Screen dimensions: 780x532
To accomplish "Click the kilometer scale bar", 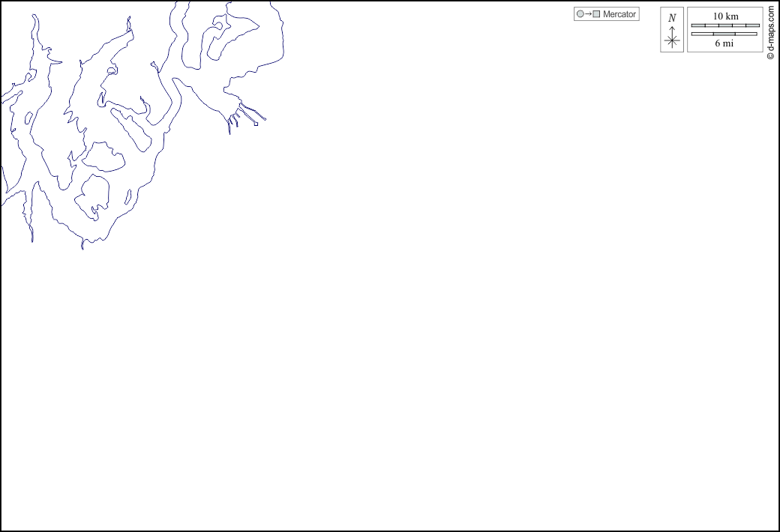I will point(724,25).
